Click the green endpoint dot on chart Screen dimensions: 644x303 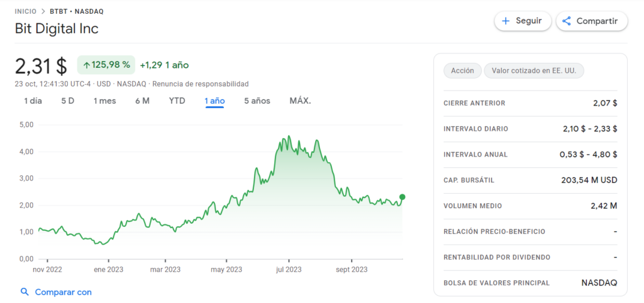point(402,197)
